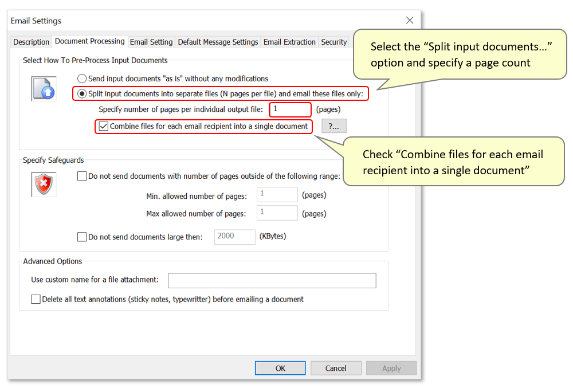Image resolution: width=573 pixels, height=392 pixels.
Task: Go to the Email Extraction tab
Action: click(289, 42)
